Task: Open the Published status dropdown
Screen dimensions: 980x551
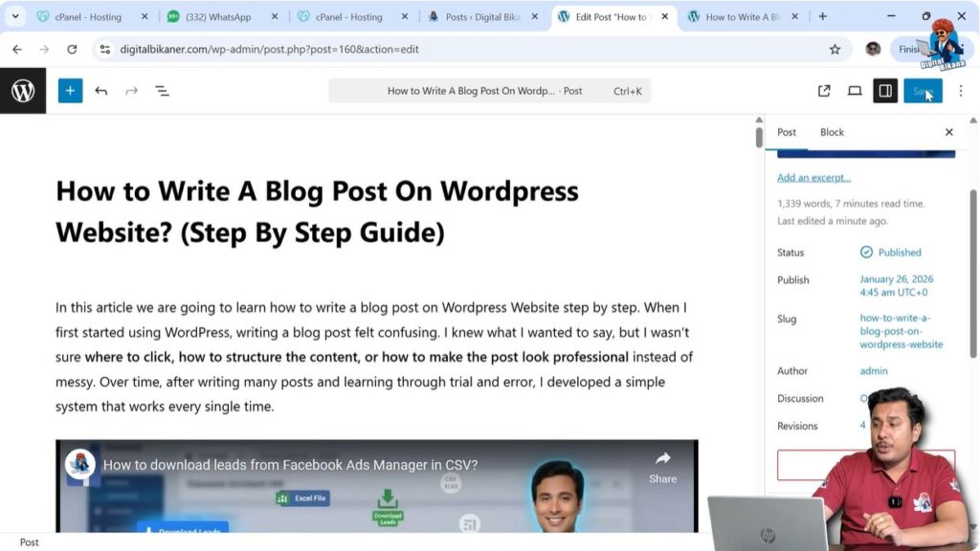Action: 891,253
